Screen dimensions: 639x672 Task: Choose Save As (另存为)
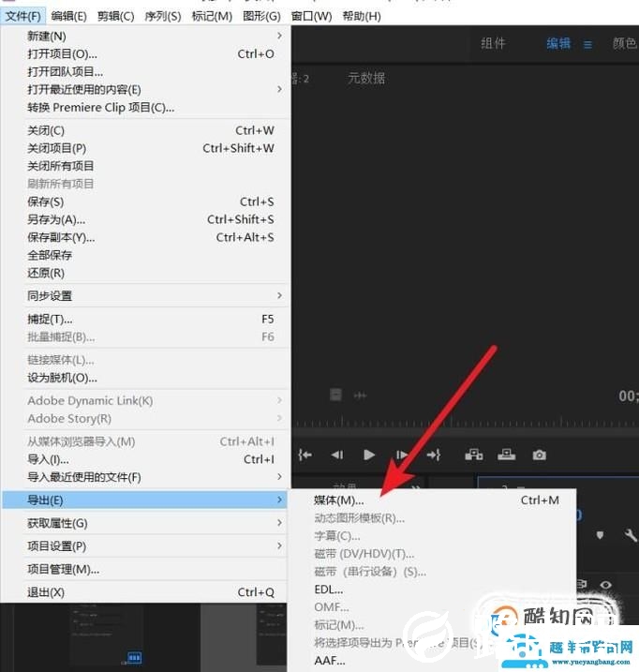click(x=146, y=219)
